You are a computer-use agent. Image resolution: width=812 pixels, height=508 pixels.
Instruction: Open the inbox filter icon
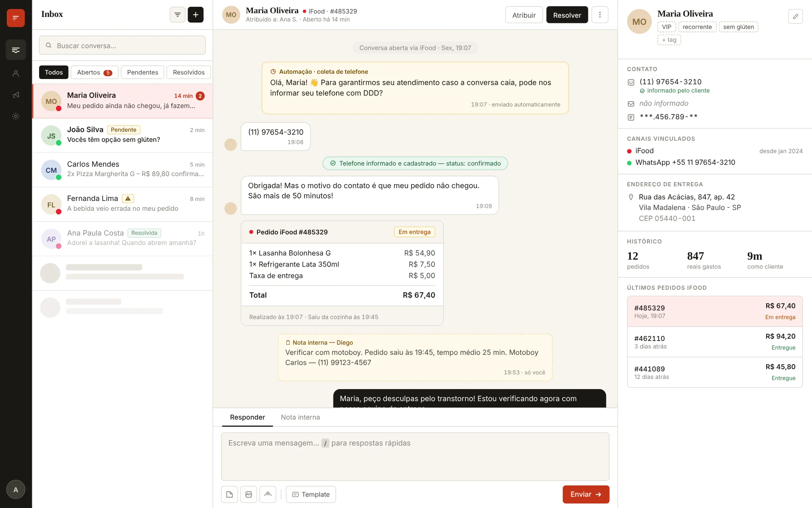177,15
